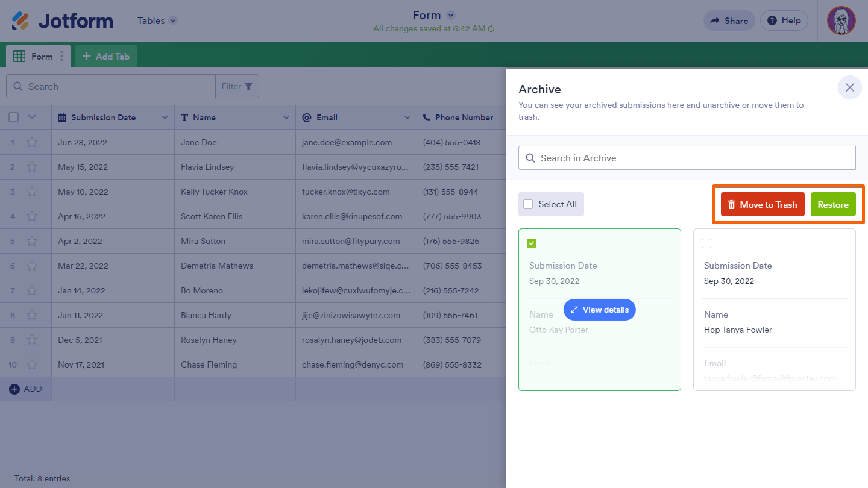This screenshot has height=488, width=868.
Task: Open the Tables dropdown
Action: click(x=157, y=20)
